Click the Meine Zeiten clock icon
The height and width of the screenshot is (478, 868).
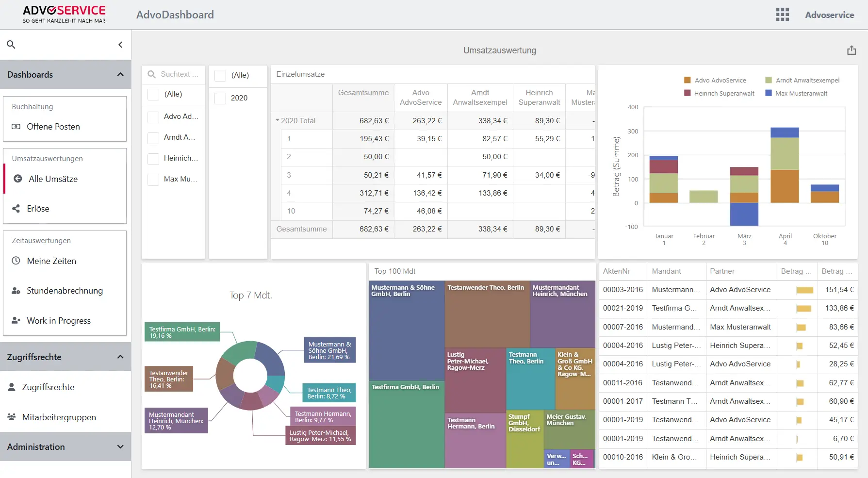click(15, 261)
